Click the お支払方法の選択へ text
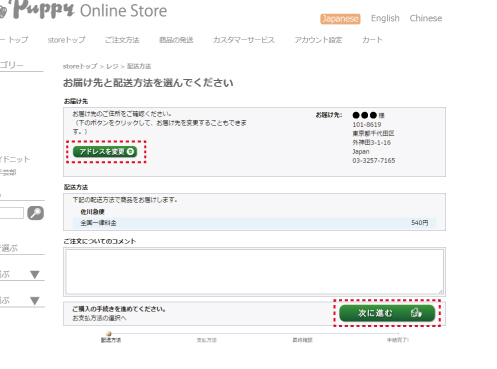Viewport: 497px width, 369px height. 99,318
